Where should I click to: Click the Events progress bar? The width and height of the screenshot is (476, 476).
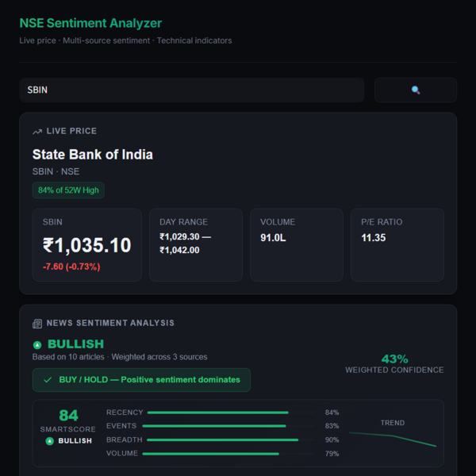pos(229,426)
